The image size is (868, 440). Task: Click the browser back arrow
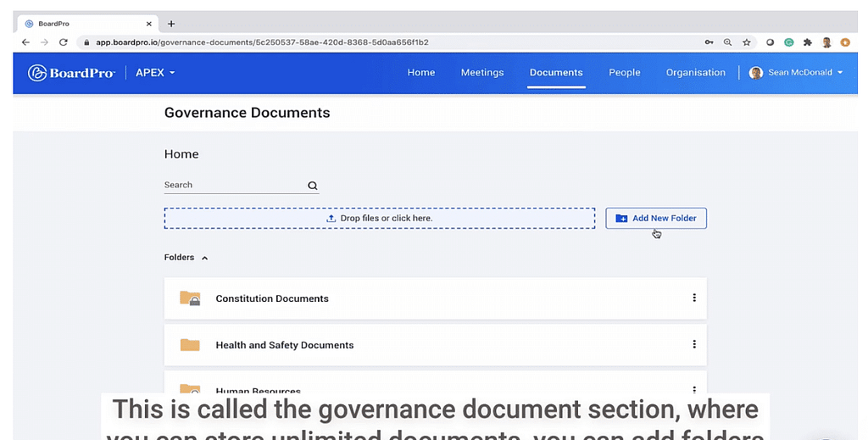coord(25,42)
